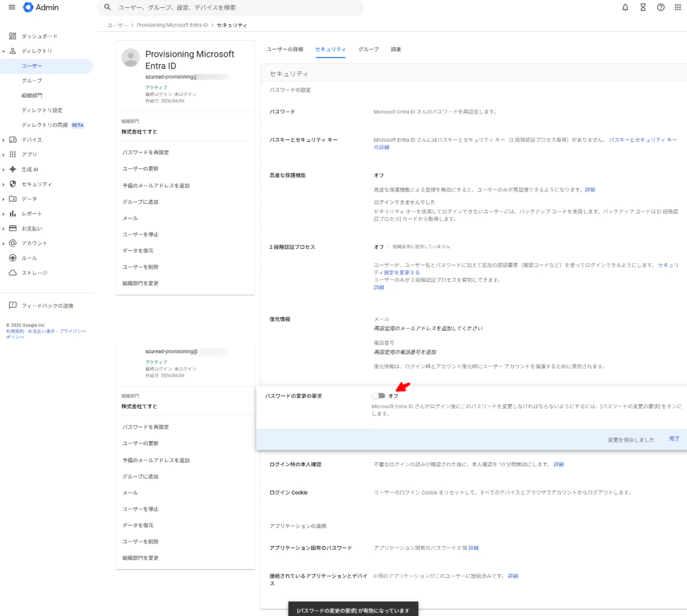This screenshot has height=616, width=687.
Task: Toggle the パスワードの変更の要求 switch
Action: click(378, 395)
